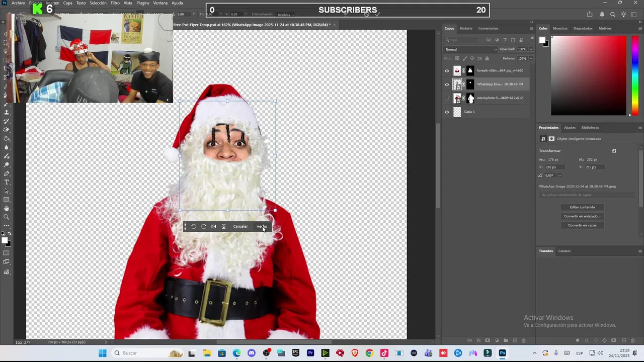
Task: Click Convertir en capas button
Action: pyautogui.click(x=582, y=225)
